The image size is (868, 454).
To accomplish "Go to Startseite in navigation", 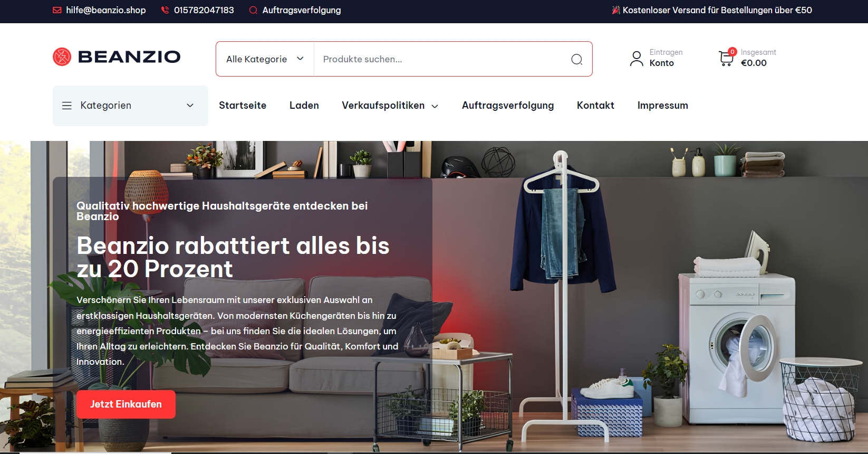I will tap(243, 105).
